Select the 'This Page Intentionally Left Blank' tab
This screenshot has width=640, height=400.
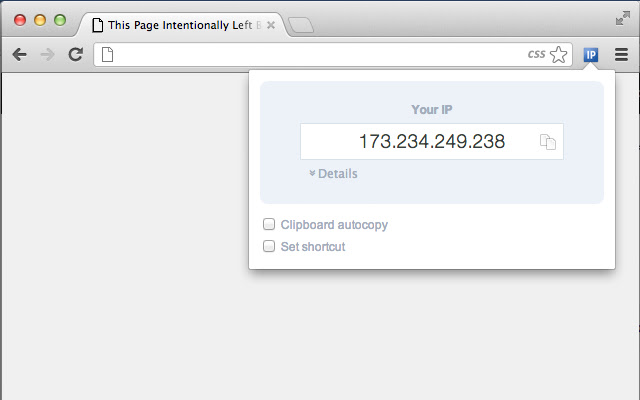pos(178,25)
